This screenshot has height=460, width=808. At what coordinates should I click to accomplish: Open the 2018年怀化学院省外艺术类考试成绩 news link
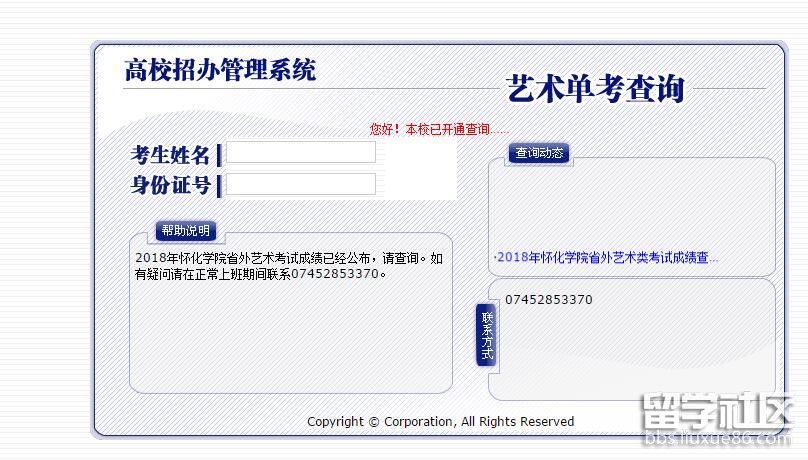[606, 257]
